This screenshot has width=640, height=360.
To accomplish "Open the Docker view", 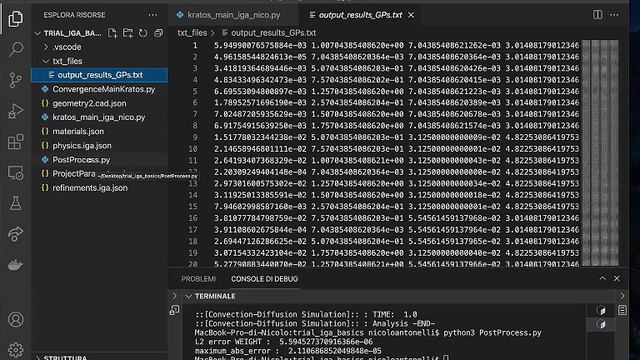I will [x=16, y=265].
